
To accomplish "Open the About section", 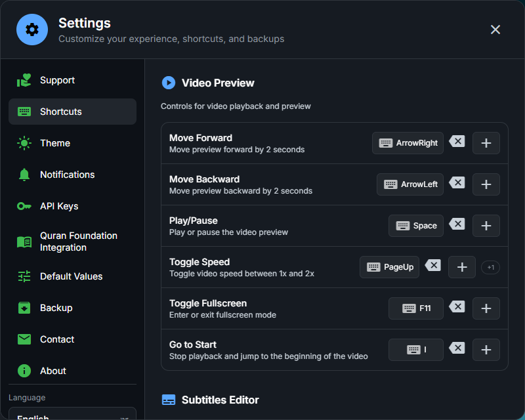I will click(72, 371).
